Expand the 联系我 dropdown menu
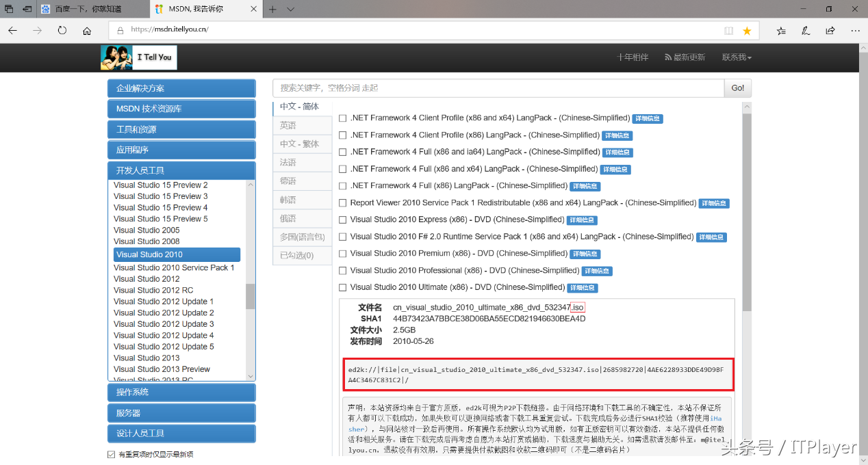The height and width of the screenshot is (465, 868). (x=737, y=57)
